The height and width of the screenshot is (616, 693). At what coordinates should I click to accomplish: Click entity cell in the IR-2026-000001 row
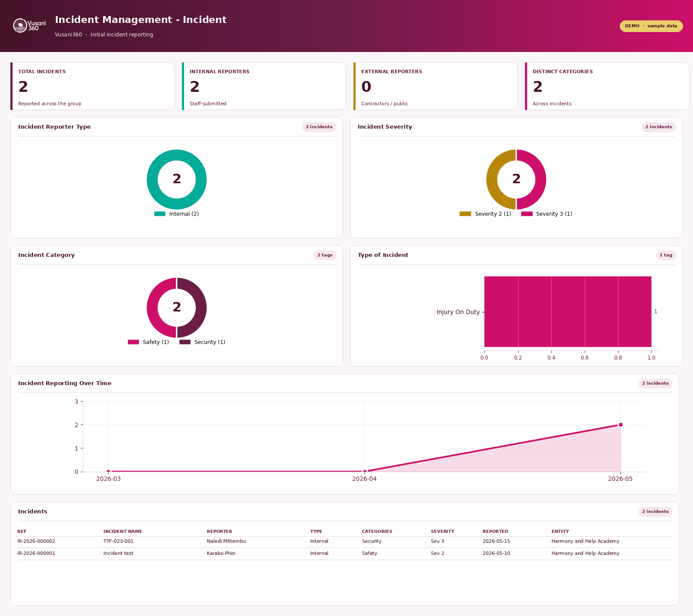(x=586, y=553)
